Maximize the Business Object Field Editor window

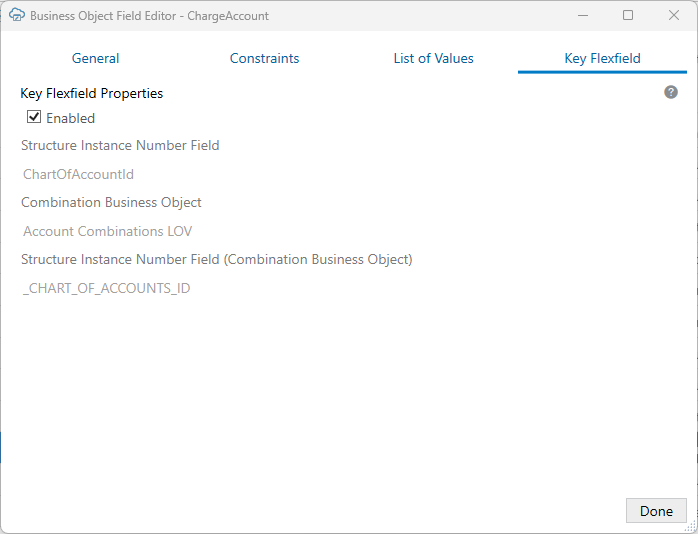[628, 15]
